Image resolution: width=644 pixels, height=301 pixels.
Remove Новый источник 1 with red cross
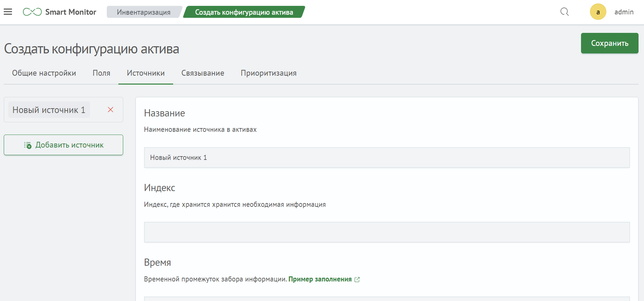[111, 110]
